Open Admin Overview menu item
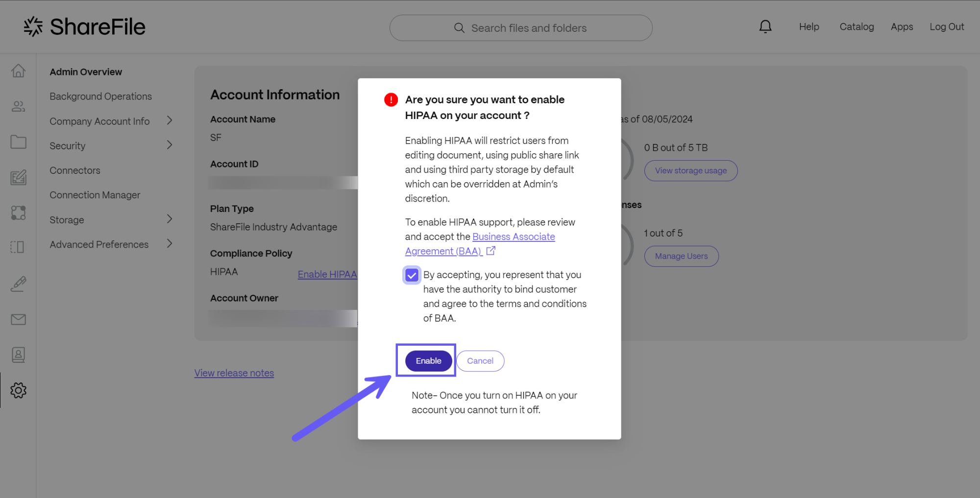This screenshot has width=980, height=498. [86, 72]
